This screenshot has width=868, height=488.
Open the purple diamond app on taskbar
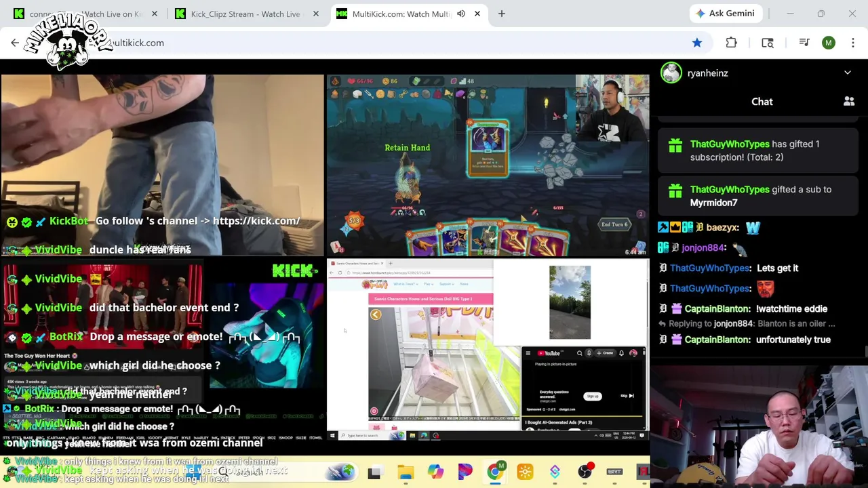pyautogui.click(x=555, y=472)
